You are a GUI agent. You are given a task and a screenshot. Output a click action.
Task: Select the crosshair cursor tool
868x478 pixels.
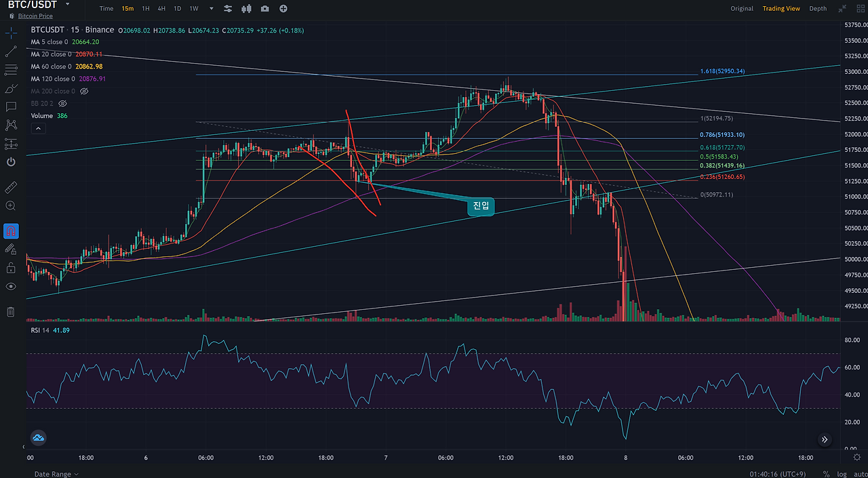(x=11, y=32)
